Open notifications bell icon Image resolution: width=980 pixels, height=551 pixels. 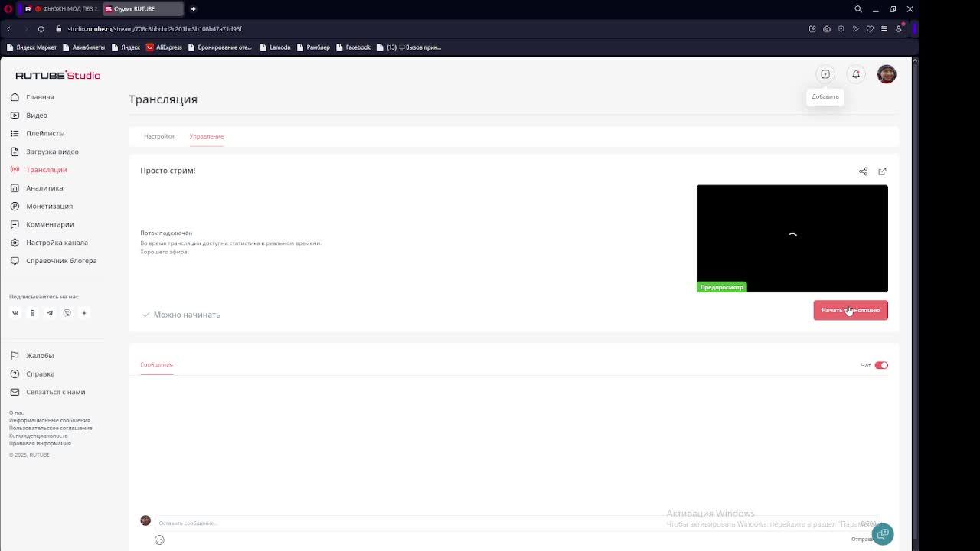(856, 74)
